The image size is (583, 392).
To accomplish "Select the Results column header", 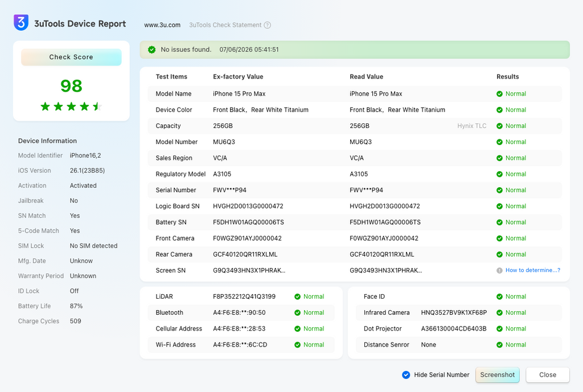I will click(507, 77).
